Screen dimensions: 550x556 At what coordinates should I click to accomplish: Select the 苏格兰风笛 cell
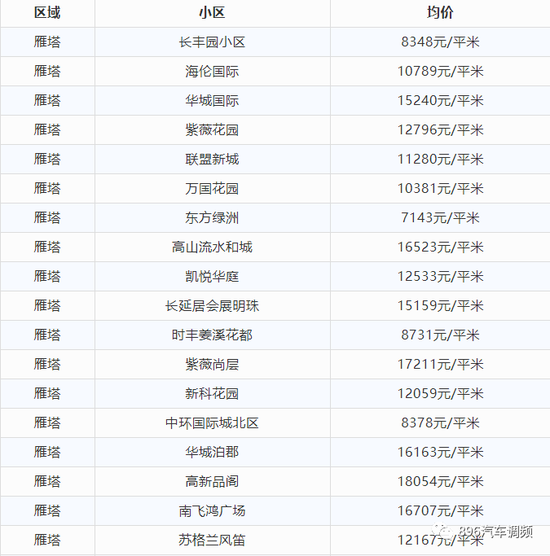coord(212,540)
